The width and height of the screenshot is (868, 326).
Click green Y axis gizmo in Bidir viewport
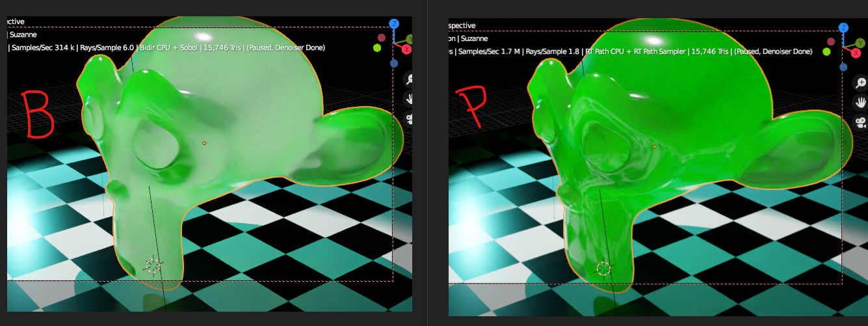(410, 40)
